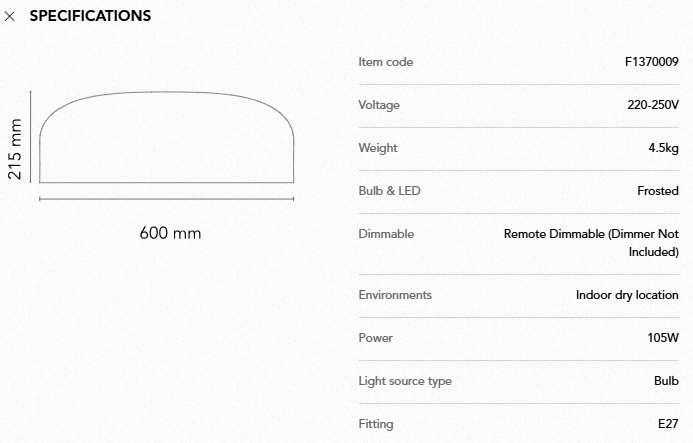This screenshot has height=443, width=693.
Task: Select the 4.5kg weight value
Action: coord(663,148)
